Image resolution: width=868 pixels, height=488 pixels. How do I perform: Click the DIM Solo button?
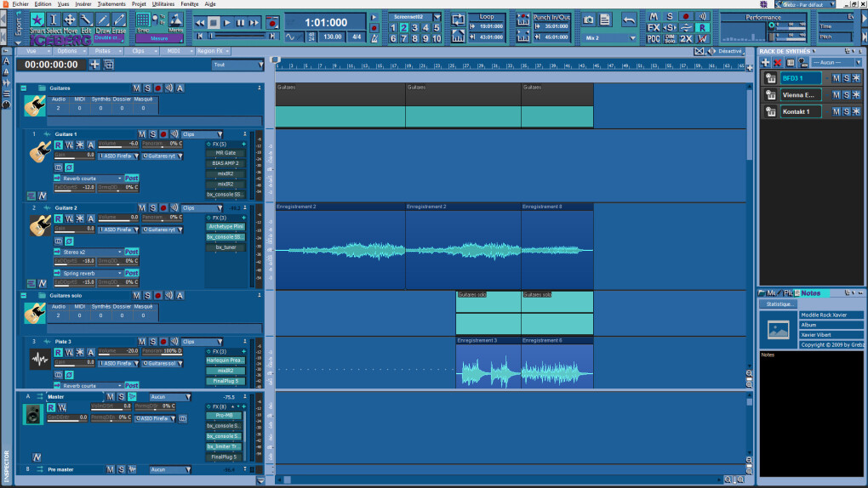670,39
